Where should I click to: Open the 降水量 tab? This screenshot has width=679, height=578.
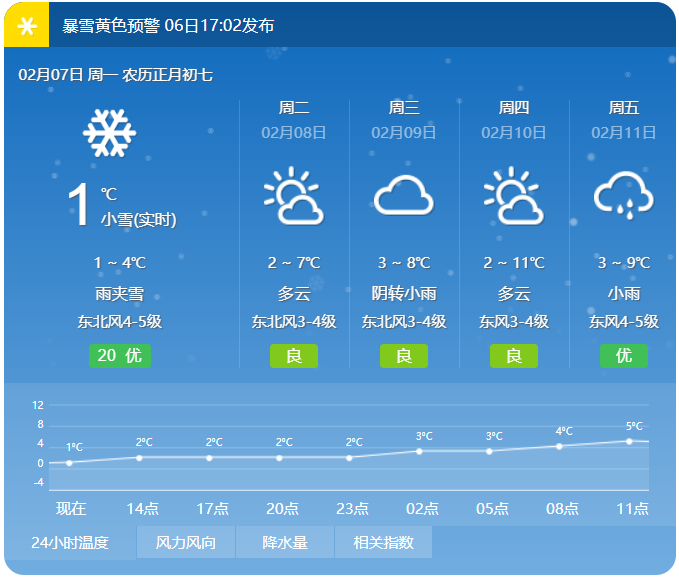[285, 543]
